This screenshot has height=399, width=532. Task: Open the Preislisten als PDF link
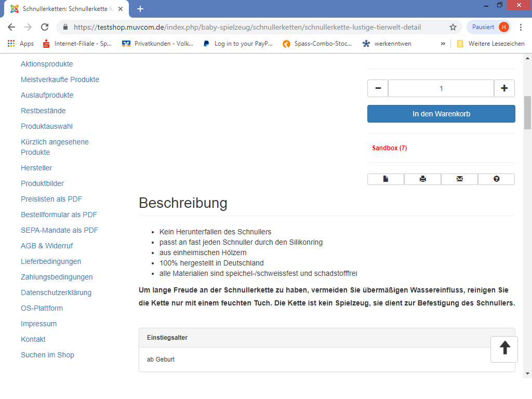pyautogui.click(x=51, y=199)
